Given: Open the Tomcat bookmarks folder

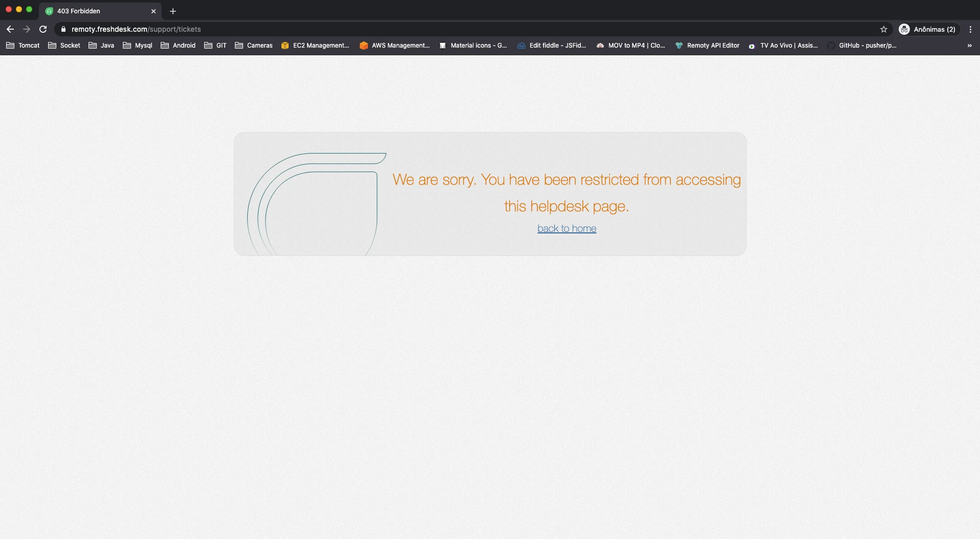Looking at the screenshot, I should tap(23, 46).
